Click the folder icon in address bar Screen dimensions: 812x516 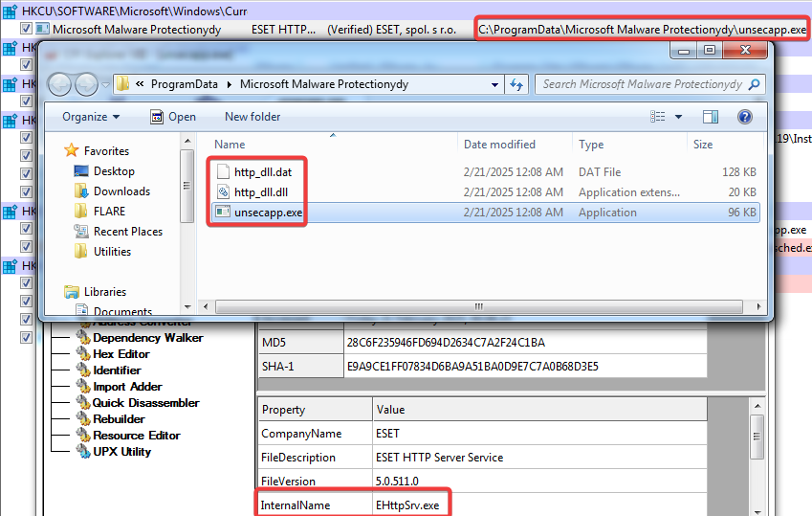click(x=122, y=84)
